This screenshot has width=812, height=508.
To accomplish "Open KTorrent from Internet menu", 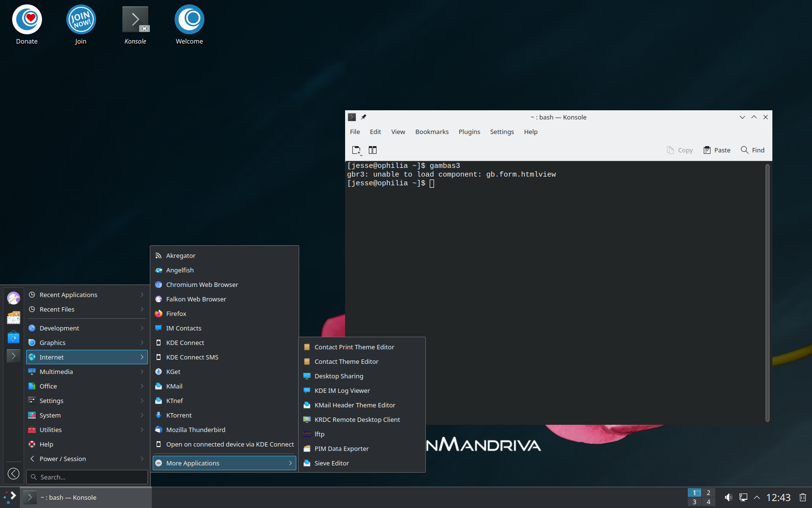I will click(225, 415).
